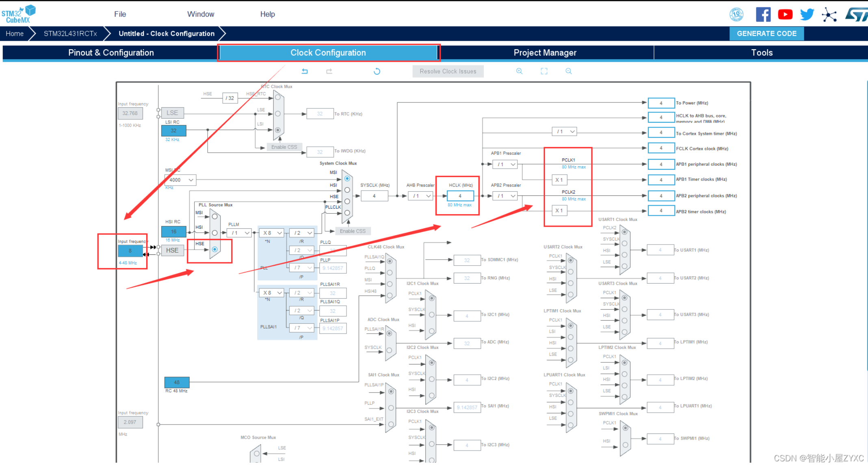Viewport: 868px width, 466px height.
Task: Open the Cortex System timer divider dropdown
Action: (564, 131)
